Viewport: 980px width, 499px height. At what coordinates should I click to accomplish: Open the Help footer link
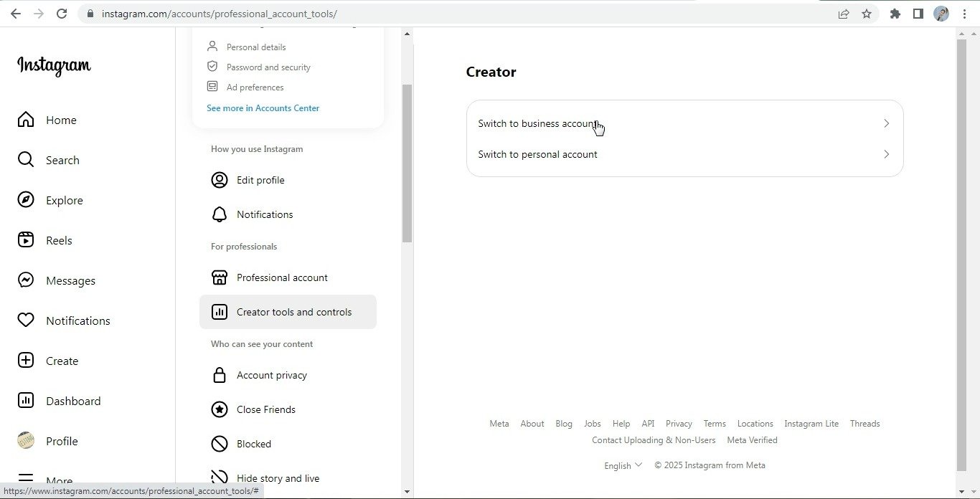[621, 424]
